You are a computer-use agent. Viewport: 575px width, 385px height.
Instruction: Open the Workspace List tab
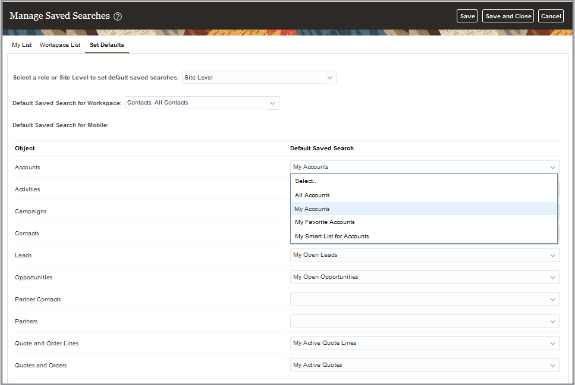(x=60, y=45)
